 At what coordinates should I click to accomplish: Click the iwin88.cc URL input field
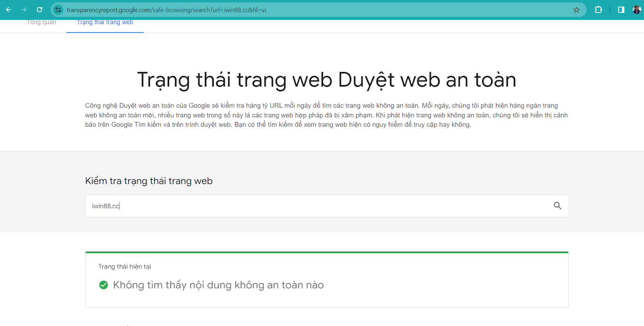point(327,206)
